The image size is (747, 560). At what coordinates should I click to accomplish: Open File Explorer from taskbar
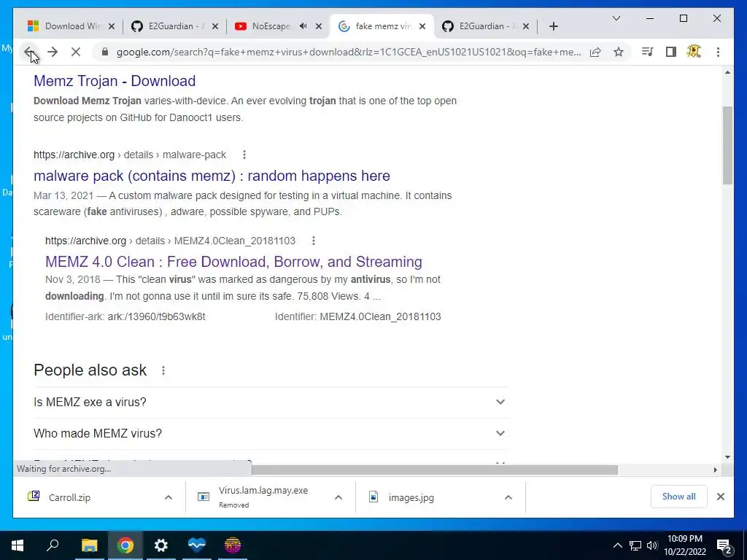(x=89, y=545)
